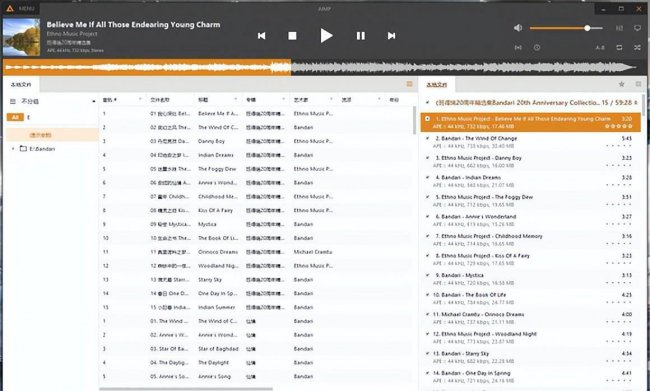Toggle checkbox for playlist item The Foggy Dew
The width and height of the screenshot is (650, 391).
(427, 197)
